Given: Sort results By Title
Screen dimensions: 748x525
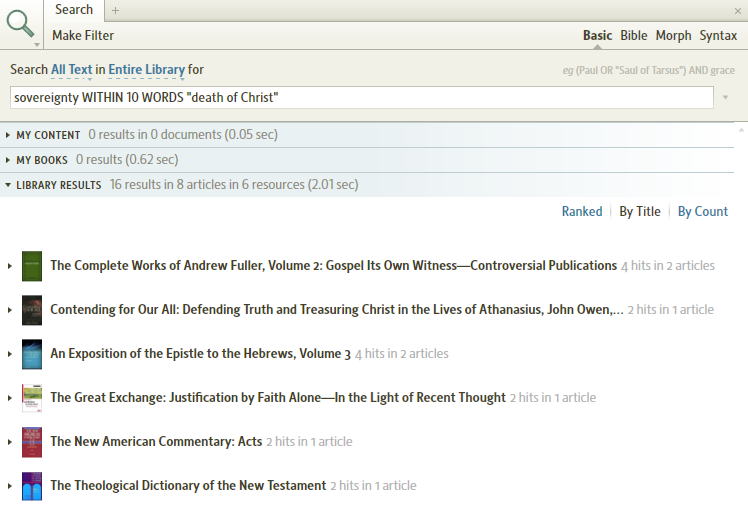Looking at the screenshot, I should (x=640, y=211).
